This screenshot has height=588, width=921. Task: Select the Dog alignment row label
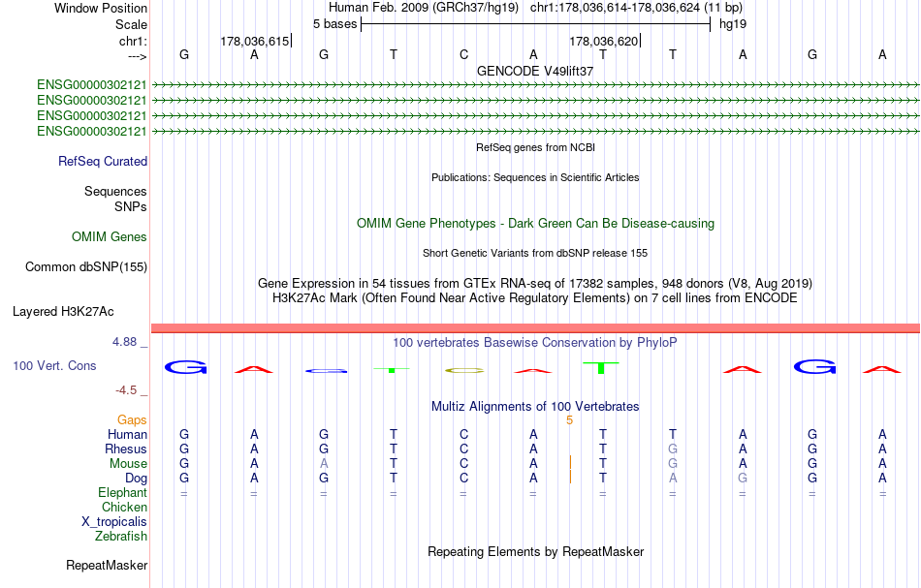136,479
